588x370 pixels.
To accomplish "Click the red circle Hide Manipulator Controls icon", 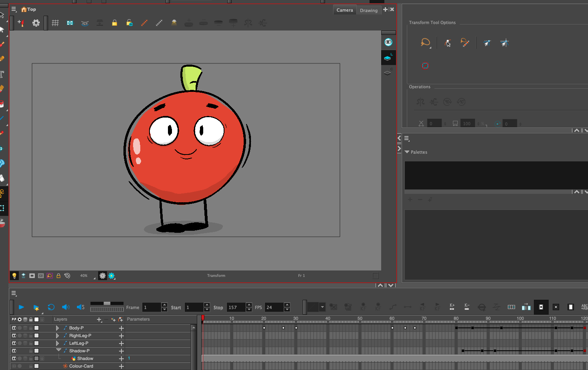I will pos(425,65).
